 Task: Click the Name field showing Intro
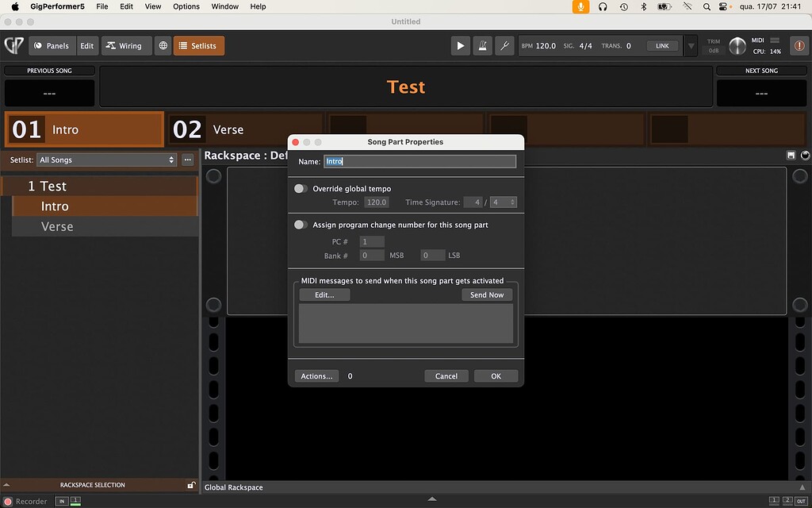tap(419, 161)
